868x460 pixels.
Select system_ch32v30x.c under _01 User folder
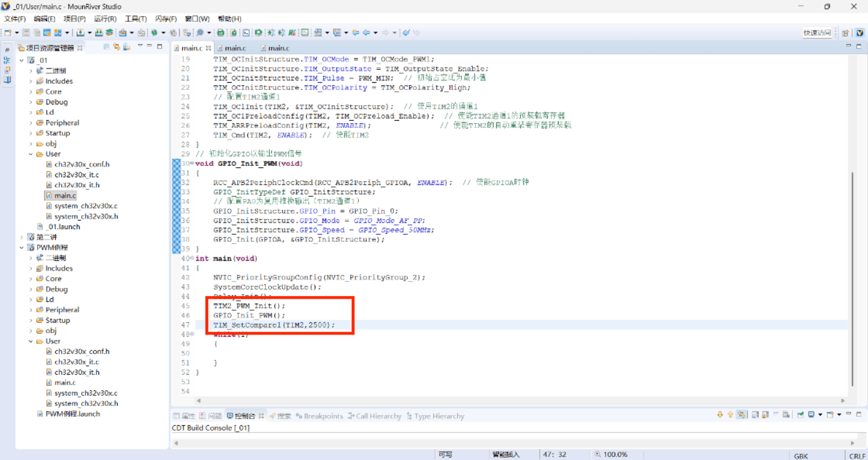[x=85, y=206]
